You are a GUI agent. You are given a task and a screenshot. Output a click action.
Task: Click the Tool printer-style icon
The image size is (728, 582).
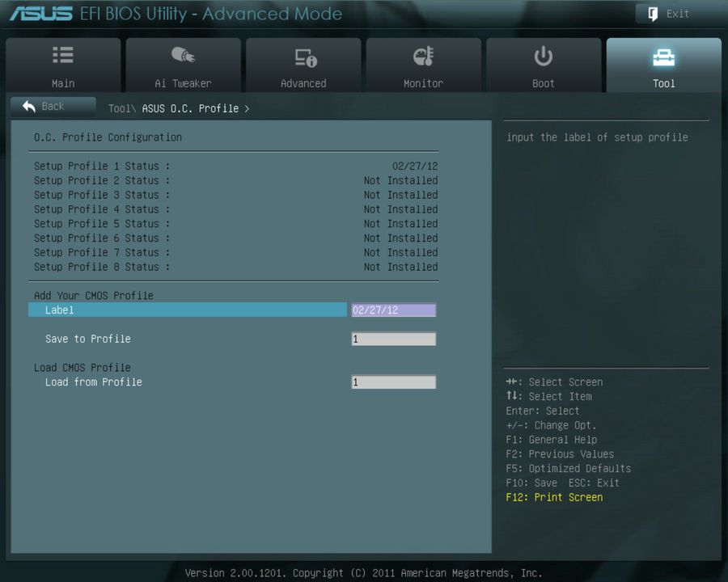(x=663, y=55)
